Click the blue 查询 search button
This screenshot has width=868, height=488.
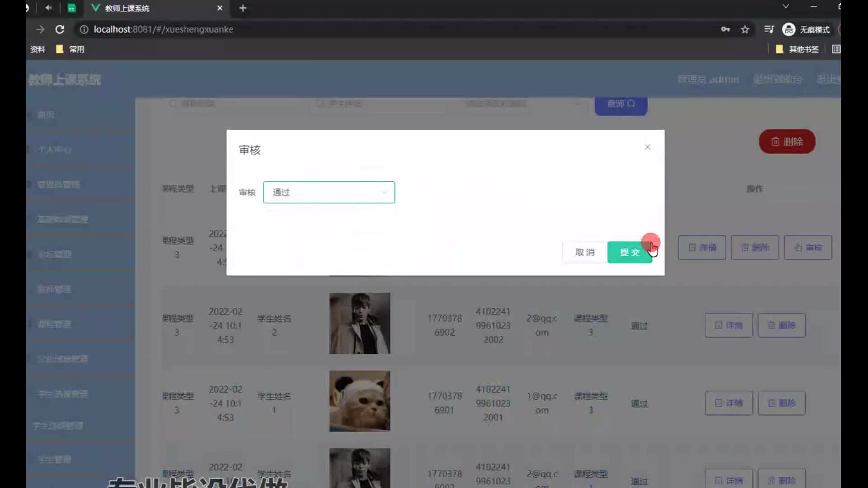tap(621, 104)
